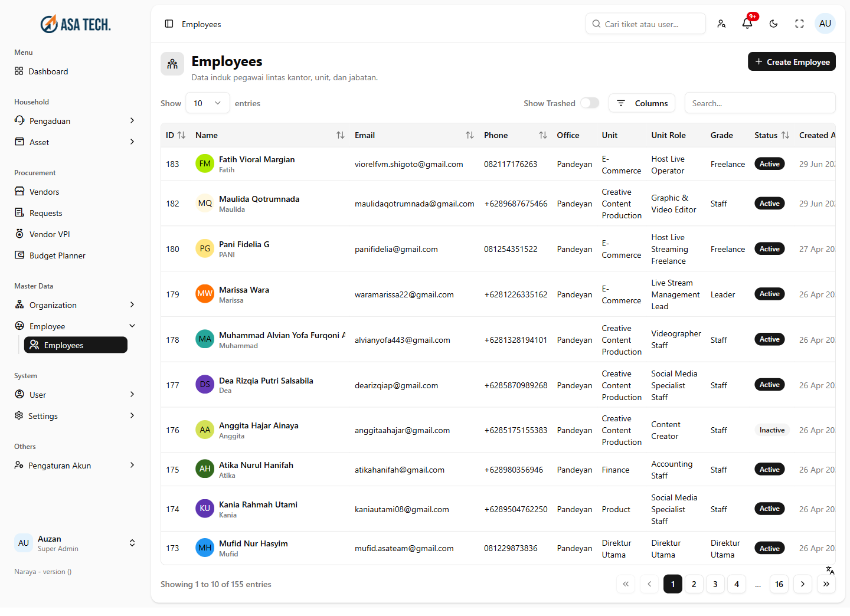
Task: Focus the table Search field
Action: point(760,103)
